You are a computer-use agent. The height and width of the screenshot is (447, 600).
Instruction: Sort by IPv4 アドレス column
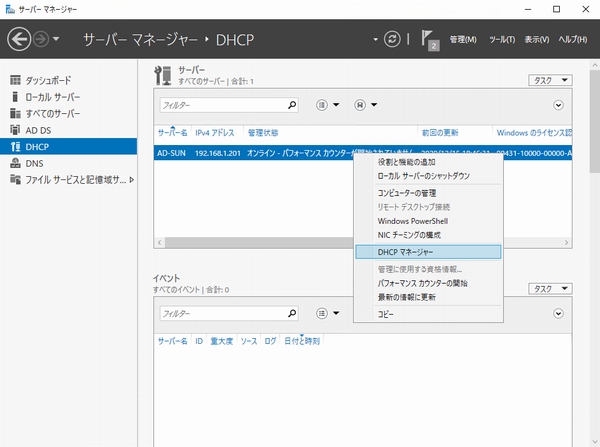click(215, 133)
